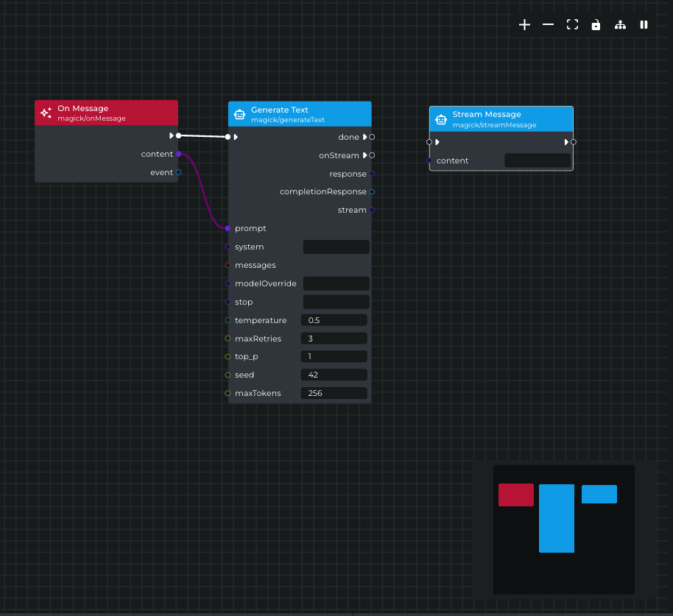The width and height of the screenshot is (673, 616).
Task: Pause graph execution with the pause icon
Action: point(644,24)
